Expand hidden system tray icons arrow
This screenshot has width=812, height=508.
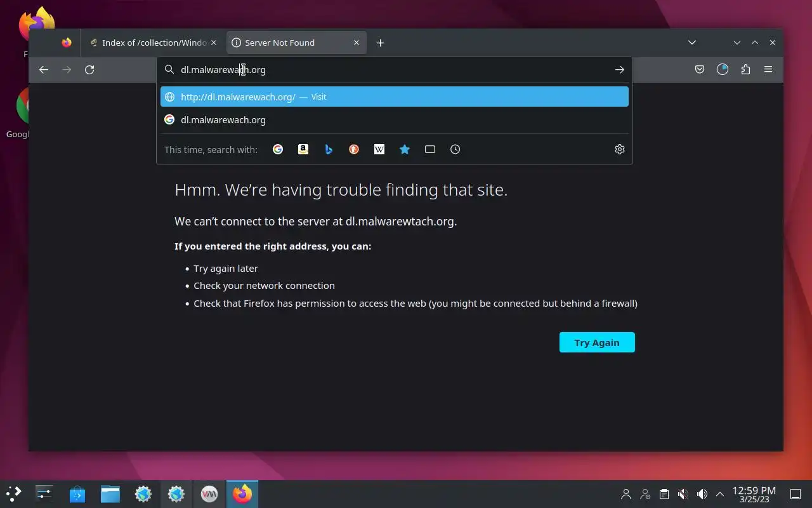[720, 494]
